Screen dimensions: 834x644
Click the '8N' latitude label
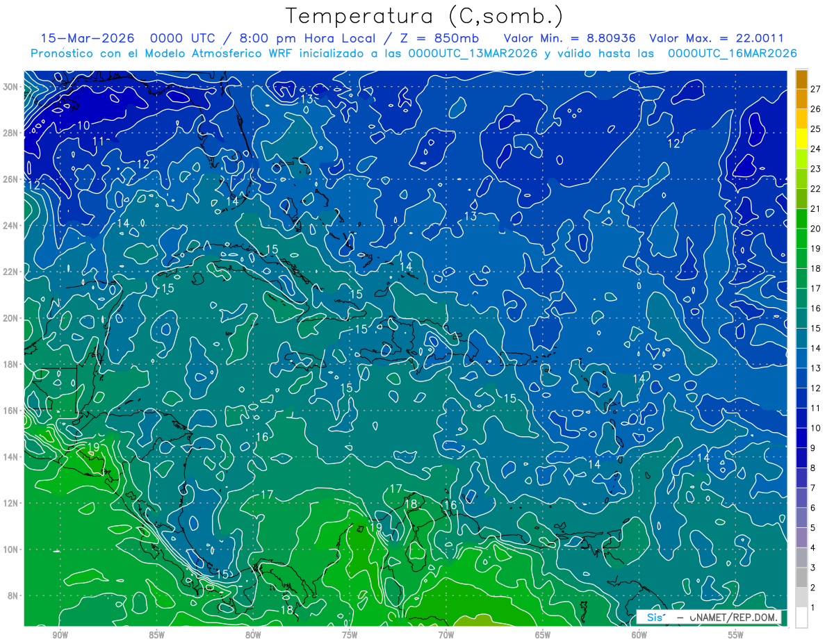[13, 595]
